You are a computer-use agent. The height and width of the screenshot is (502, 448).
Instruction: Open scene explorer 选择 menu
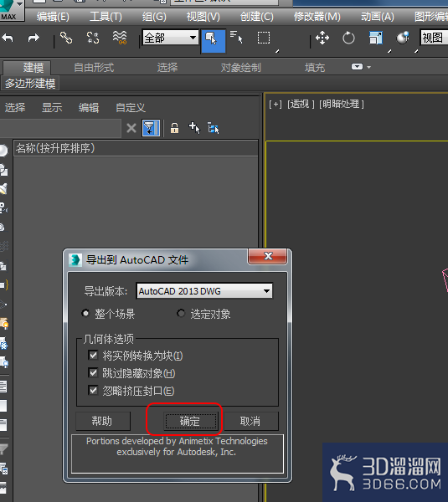click(x=15, y=108)
